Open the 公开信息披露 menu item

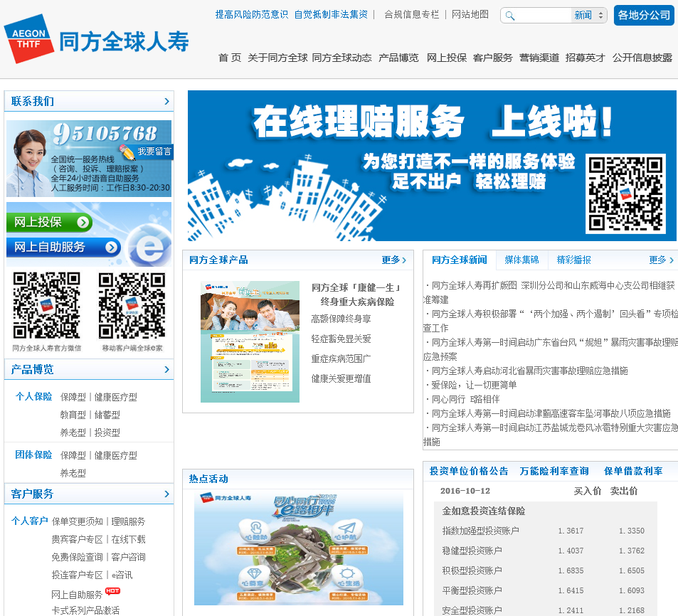642,58
